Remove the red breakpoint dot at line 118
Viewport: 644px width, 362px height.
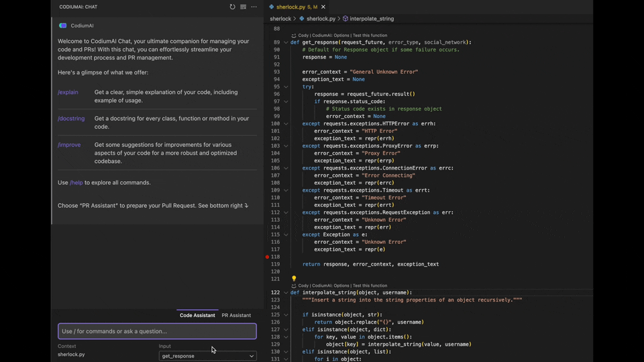pyautogui.click(x=267, y=257)
